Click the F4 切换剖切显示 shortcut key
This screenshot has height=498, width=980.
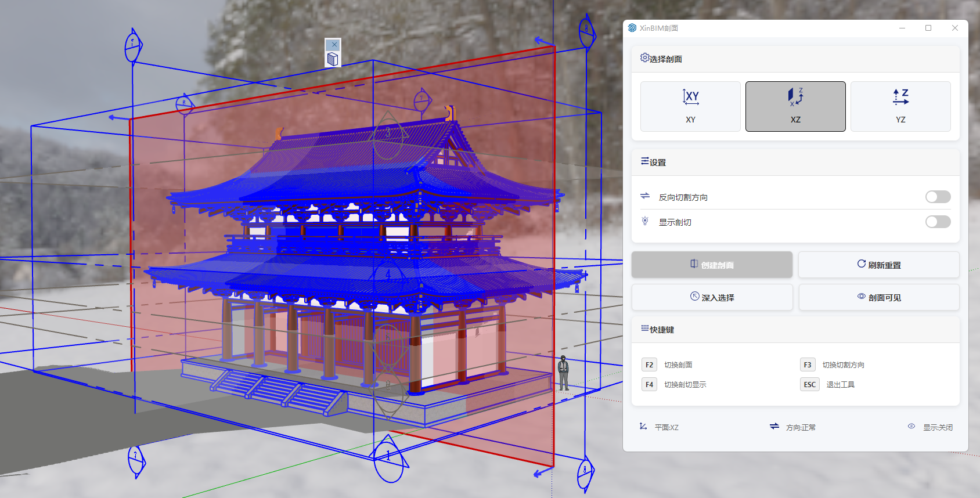649,384
